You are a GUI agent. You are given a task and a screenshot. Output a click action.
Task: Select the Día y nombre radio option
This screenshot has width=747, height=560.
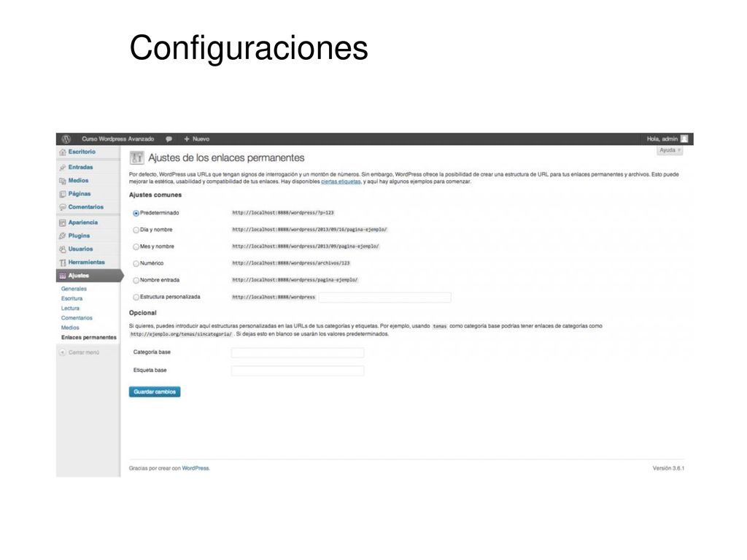coord(136,230)
